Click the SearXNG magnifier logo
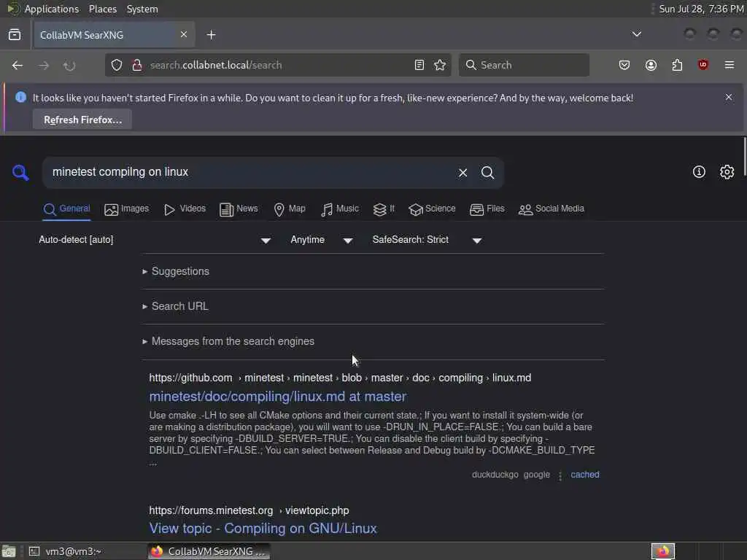 click(20, 172)
